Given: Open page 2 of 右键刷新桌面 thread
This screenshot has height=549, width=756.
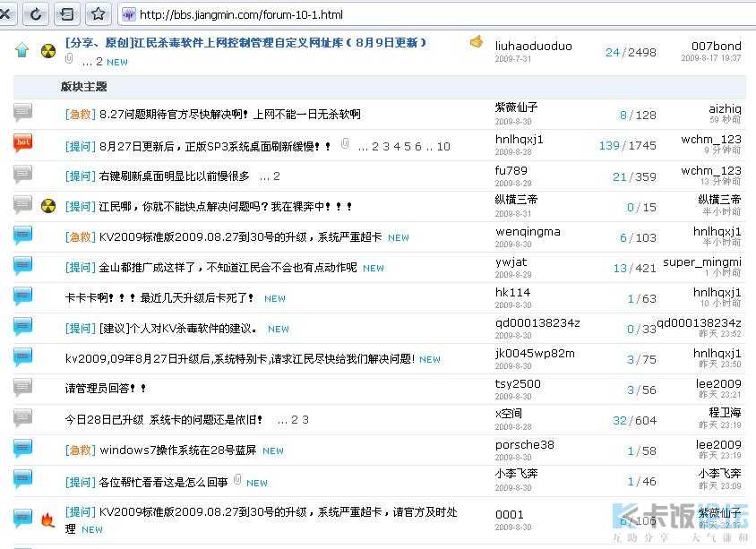Looking at the screenshot, I should [276, 176].
